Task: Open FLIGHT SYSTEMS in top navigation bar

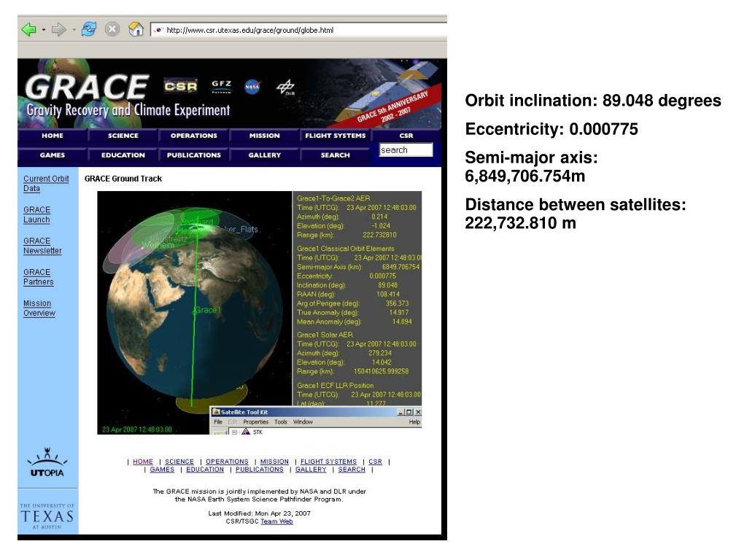Action: pos(336,136)
